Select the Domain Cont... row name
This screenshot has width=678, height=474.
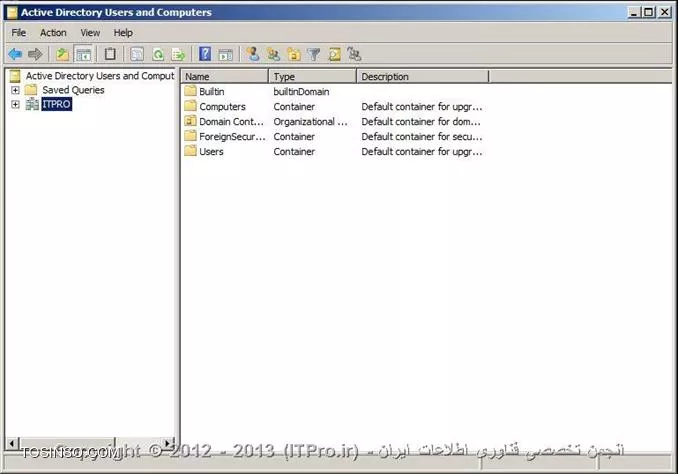click(x=231, y=122)
